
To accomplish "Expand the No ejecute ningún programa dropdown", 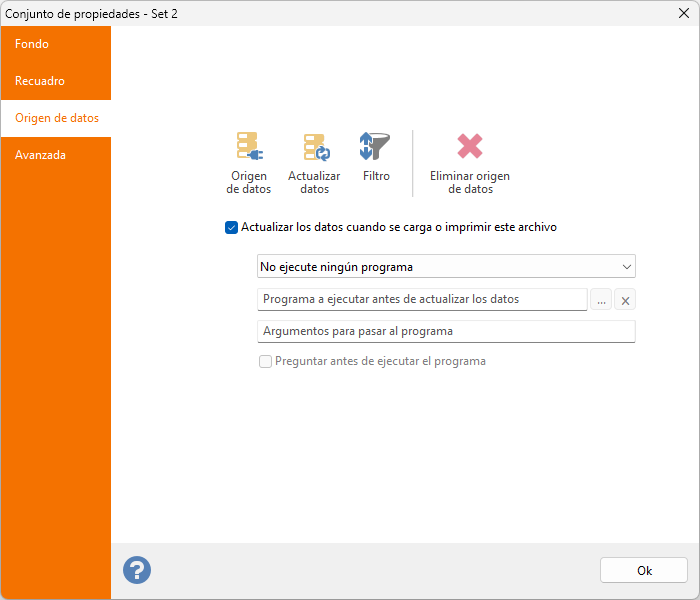I will click(x=446, y=267).
